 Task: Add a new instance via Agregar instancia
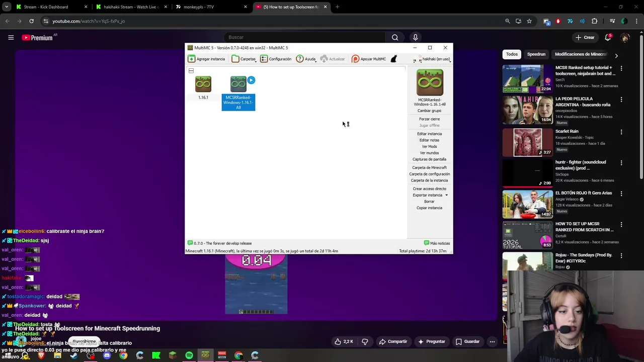pyautogui.click(x=207, y=59)
